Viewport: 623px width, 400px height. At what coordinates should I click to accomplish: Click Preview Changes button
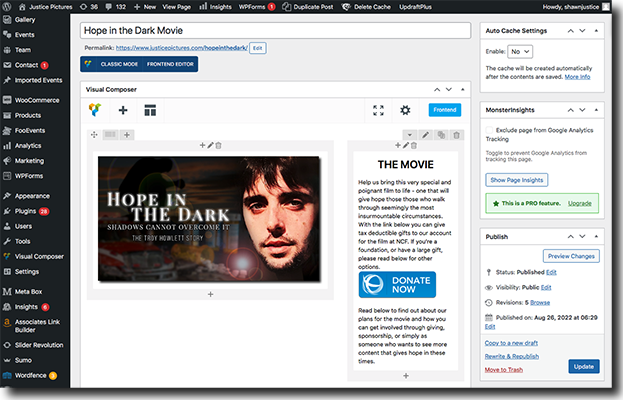(571, 256)
